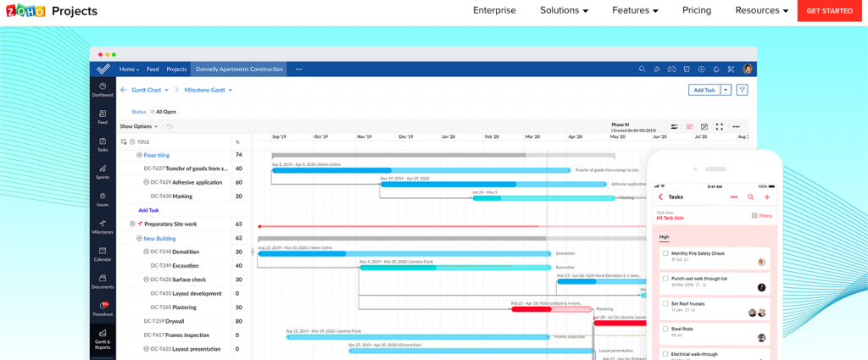Check Punch-out walk through list task
Image resolution: width=868 pixels, height=360 pixels.
(665, 279)
